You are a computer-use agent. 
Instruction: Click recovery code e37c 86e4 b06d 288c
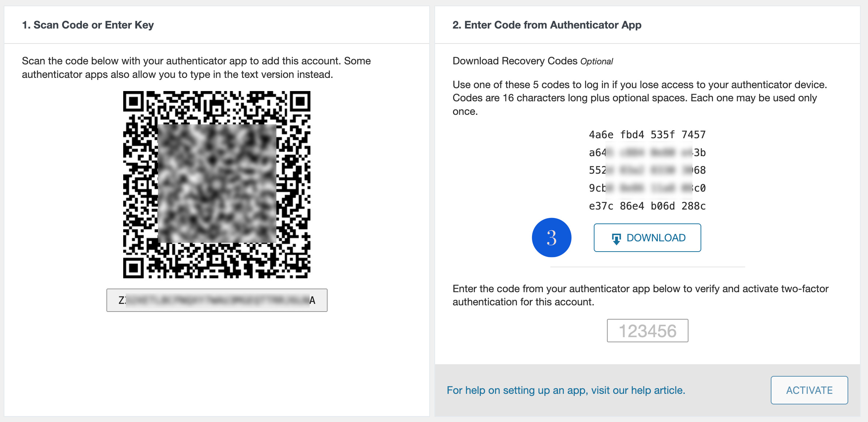[647, 206]
